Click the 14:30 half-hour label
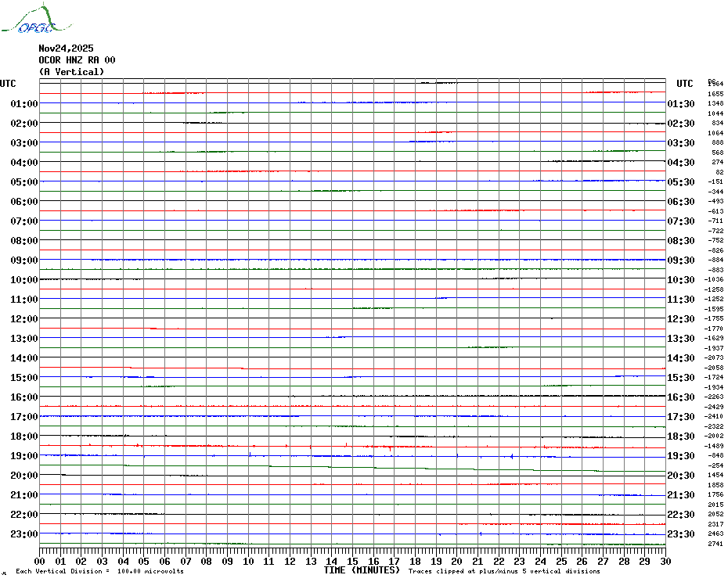Viewport: 728px width, 582px height. point(681,358)
